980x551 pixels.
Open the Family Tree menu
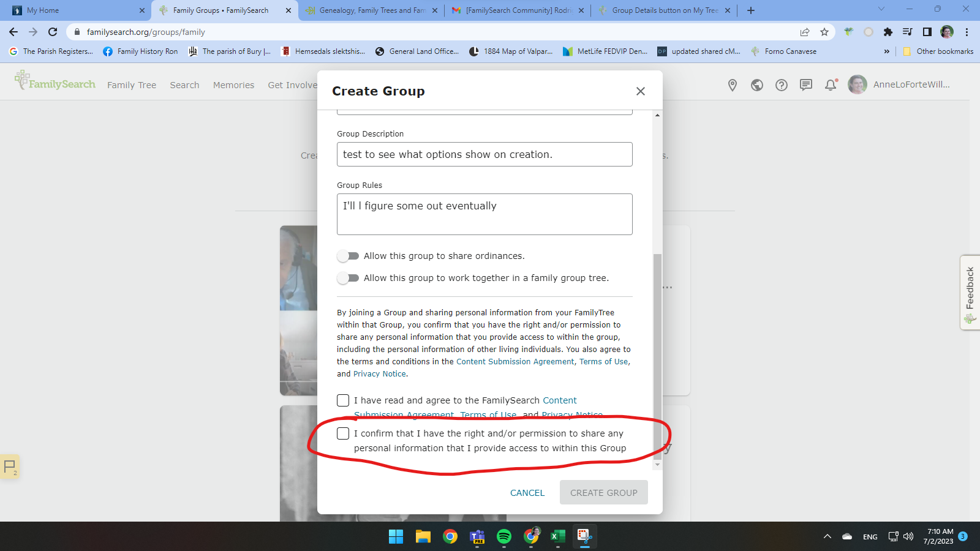[x=132, y=85]
